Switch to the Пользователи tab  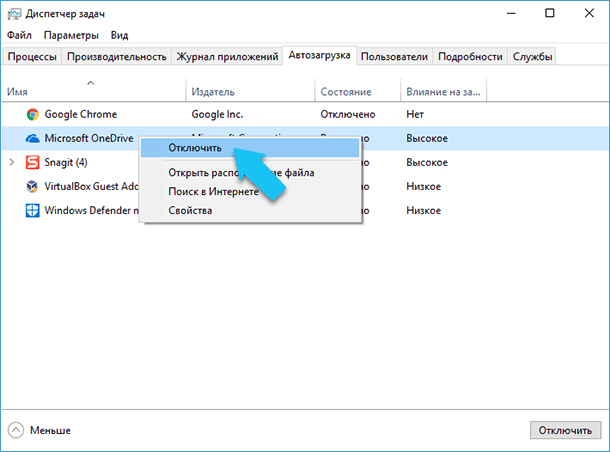point(394,57)
